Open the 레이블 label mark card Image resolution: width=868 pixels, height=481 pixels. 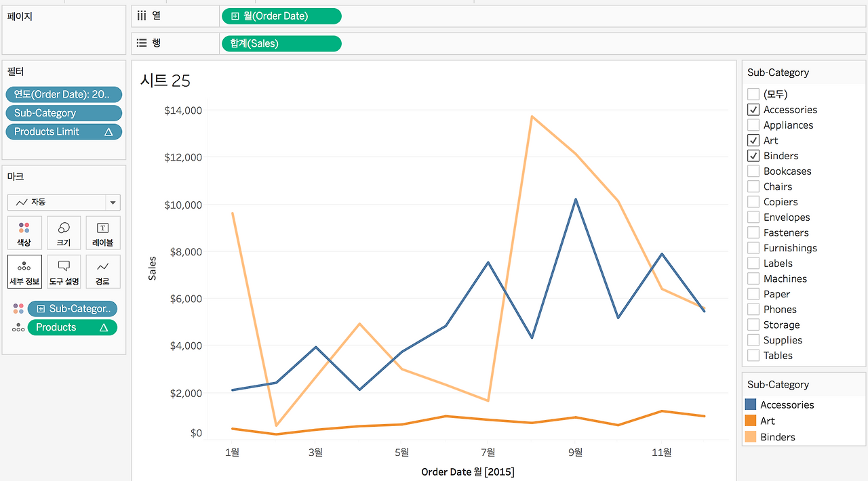click(103, 233)
